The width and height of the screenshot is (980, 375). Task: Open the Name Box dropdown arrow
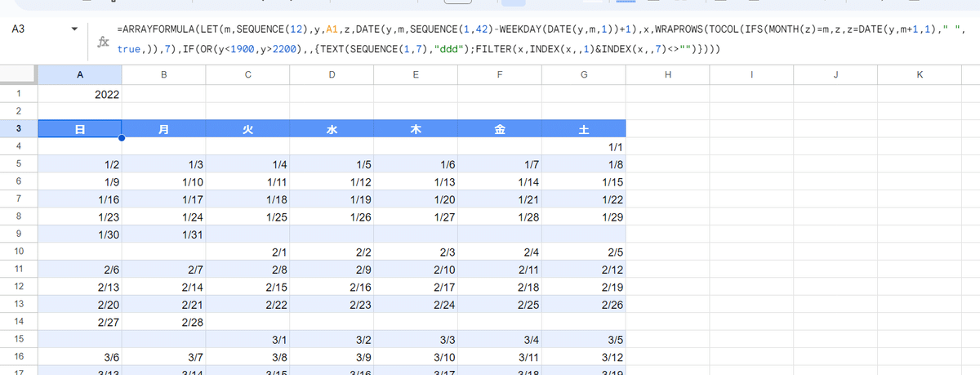[x=75, y=29]
